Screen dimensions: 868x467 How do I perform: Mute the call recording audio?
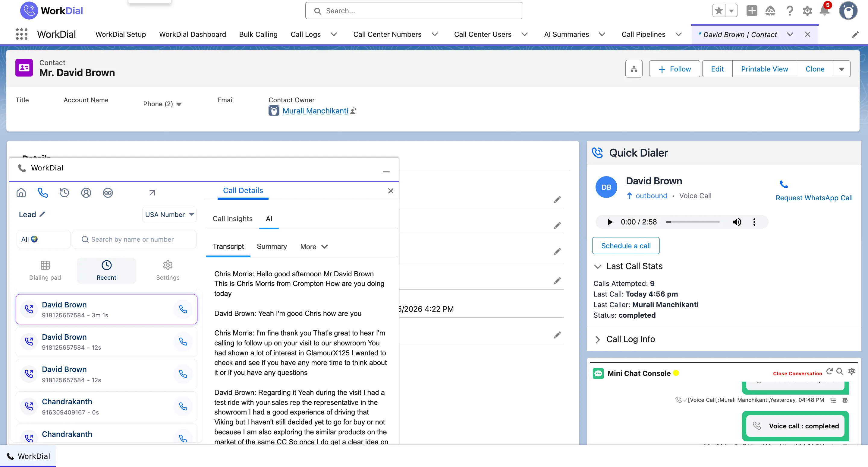pyautogui.click(x=737, y=222)
